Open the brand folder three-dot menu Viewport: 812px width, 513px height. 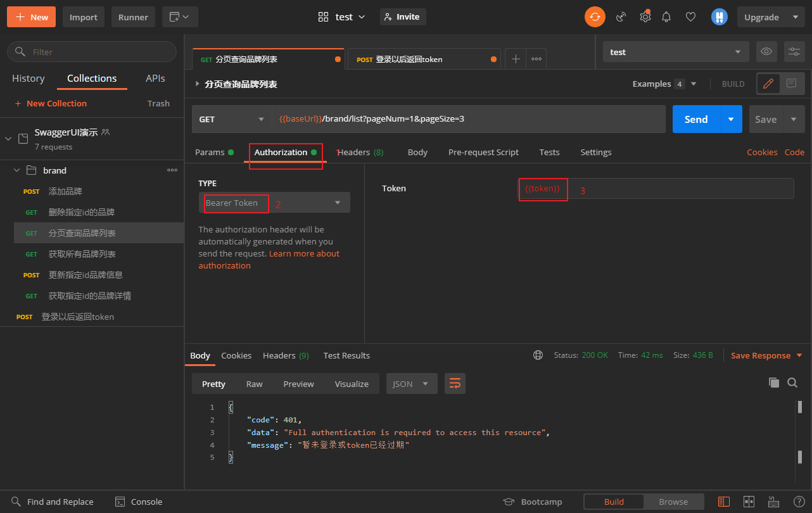coord(172,170)
